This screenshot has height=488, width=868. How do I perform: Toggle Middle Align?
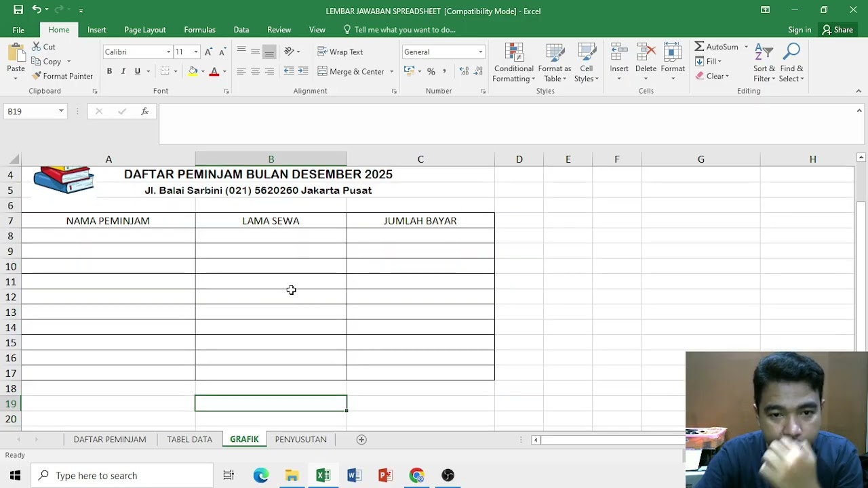coord(255,52)
